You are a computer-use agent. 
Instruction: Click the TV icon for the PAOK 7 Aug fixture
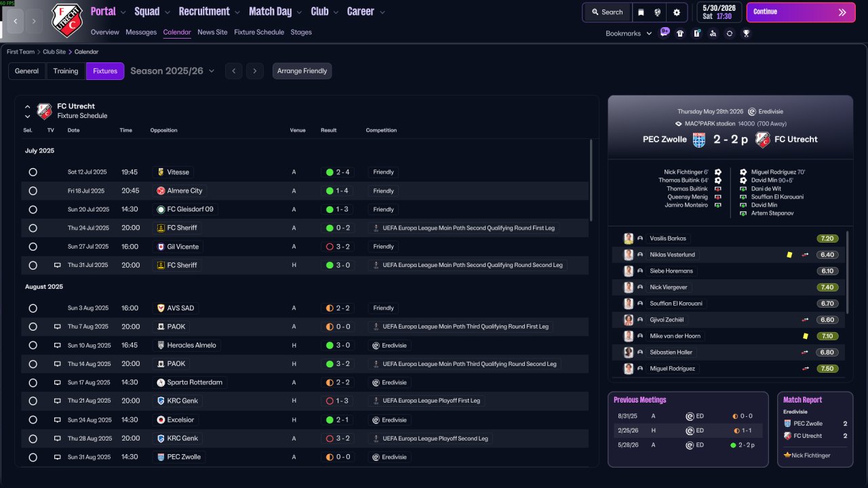58,327
